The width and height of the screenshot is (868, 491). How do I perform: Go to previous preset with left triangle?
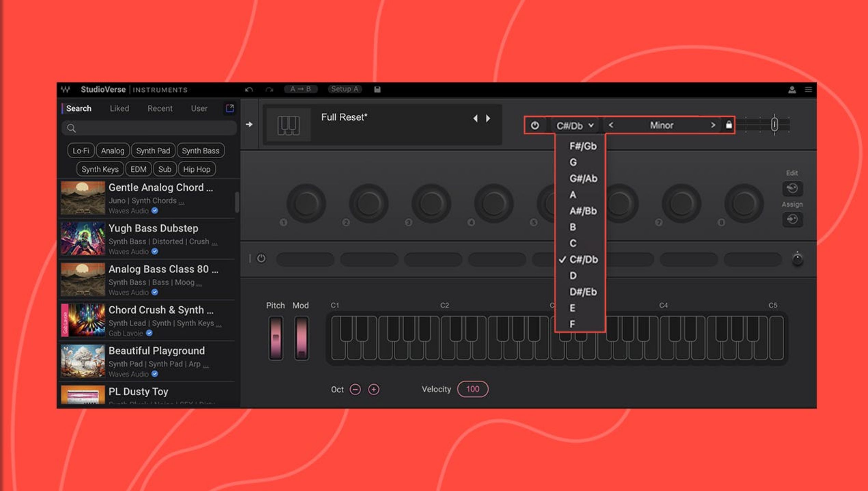click(475, 118)
